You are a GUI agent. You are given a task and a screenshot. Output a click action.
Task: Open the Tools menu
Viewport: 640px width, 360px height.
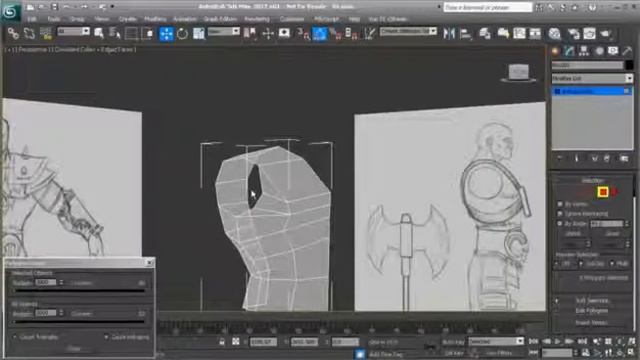click(53, 19)
